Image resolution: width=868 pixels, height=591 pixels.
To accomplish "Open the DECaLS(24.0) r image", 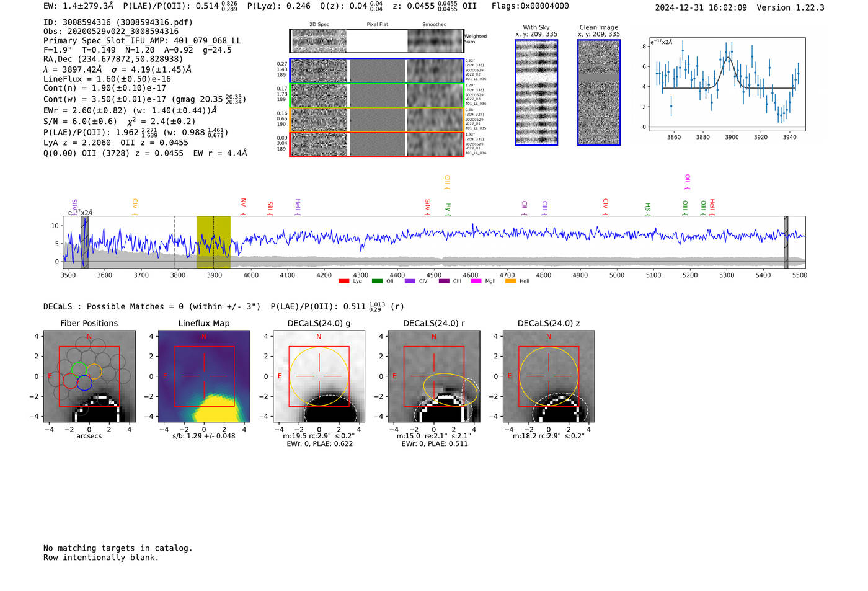I will [434, 376].
